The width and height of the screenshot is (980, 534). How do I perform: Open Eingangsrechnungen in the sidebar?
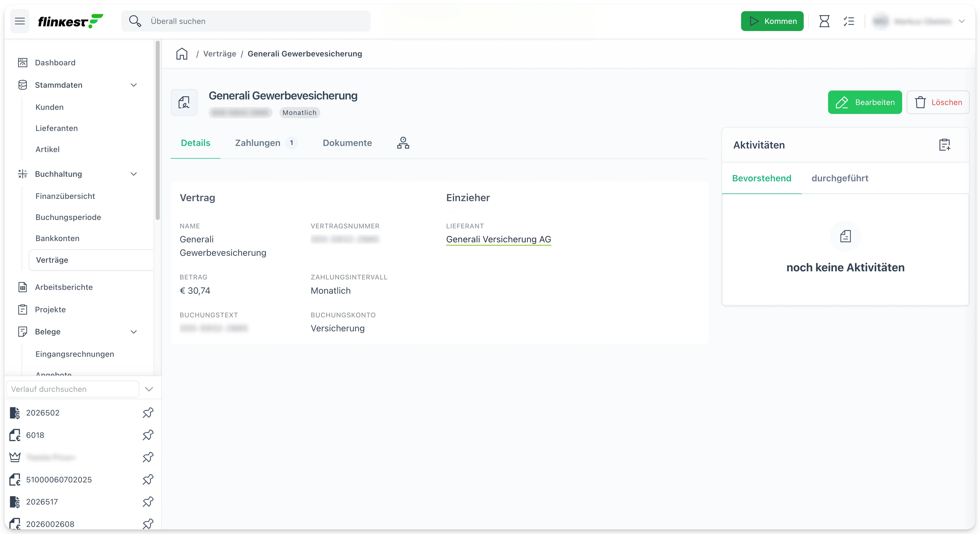75,354
